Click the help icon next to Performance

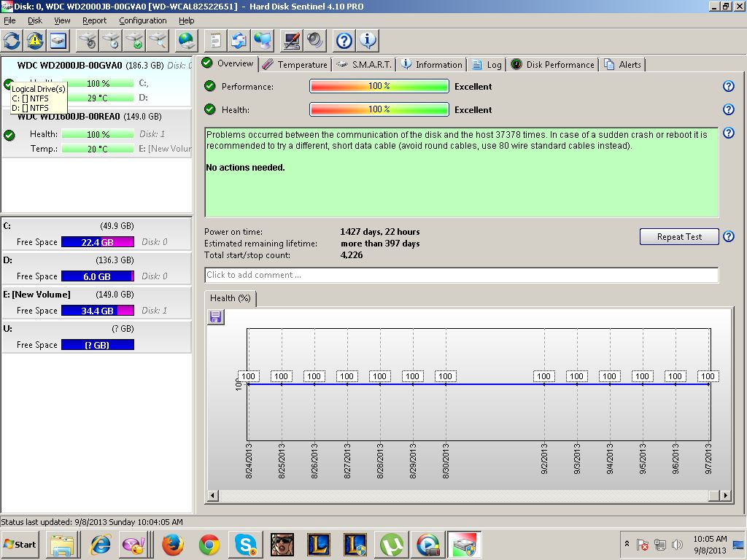tap(728, 87)
